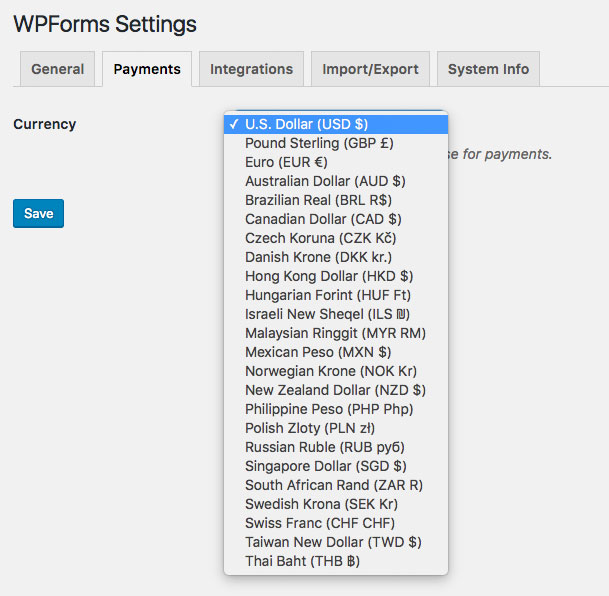
Task: Choose South African Rand (ZAR R)
Action: point(336,486)
